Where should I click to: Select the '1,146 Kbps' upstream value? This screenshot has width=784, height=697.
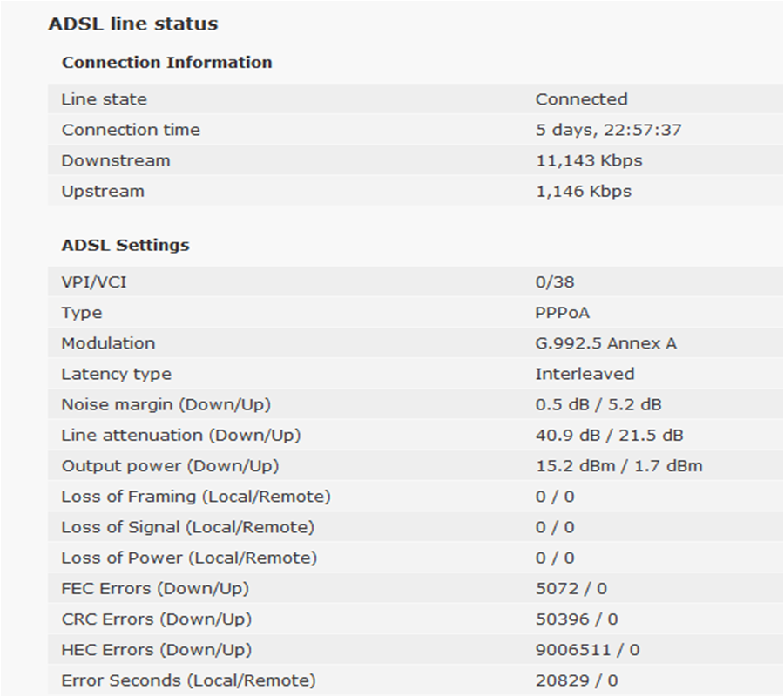coord(584,192)
